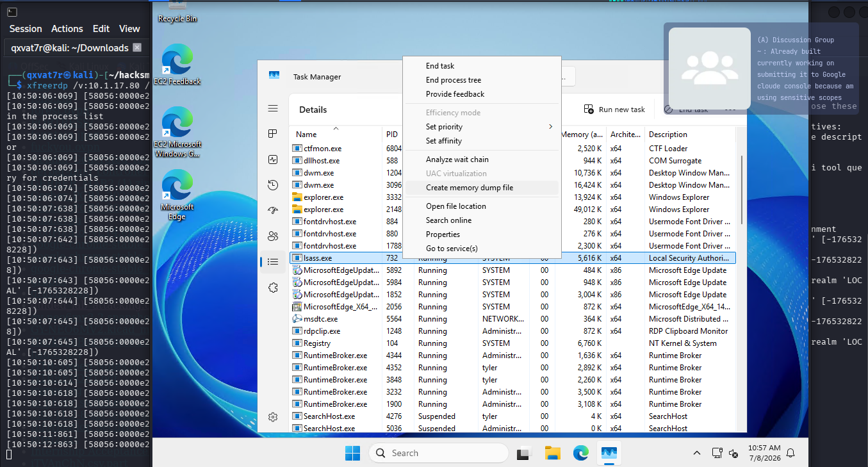Image resolution: width=868 pixels, height=467 pixels.
Task: Click the Task Manager details vertical scrollbar
Action: click(741, 190)
